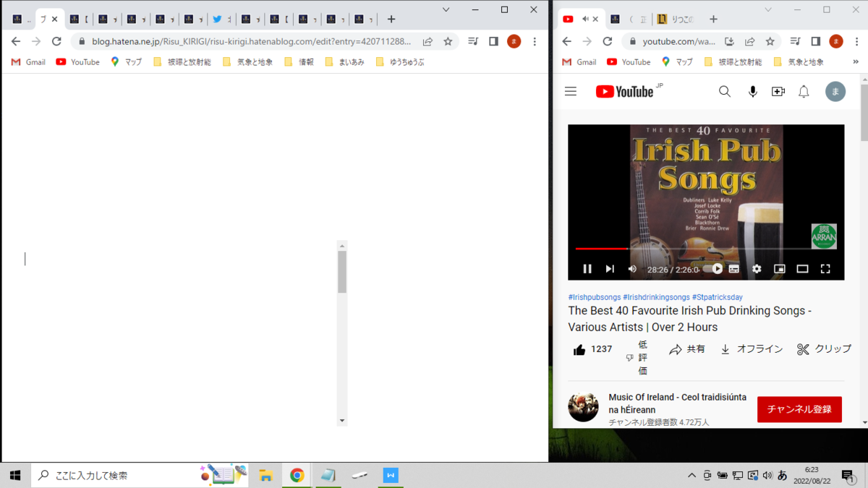Open Music Of Ireland channel avatar
The height and width of the screenshot is (488, 868).
583,407
